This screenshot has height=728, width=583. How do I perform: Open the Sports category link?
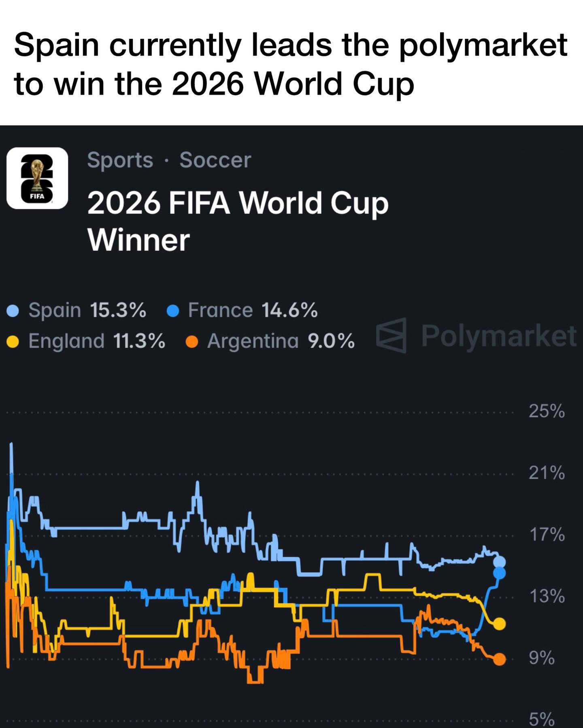click(x=120, y=160)
